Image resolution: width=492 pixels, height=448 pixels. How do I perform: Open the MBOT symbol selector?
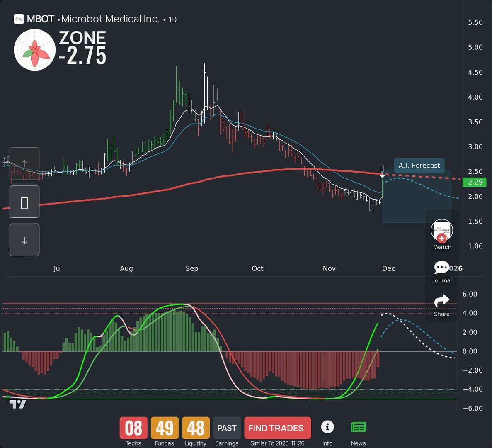pyautogui.click(x=40, y=19)
